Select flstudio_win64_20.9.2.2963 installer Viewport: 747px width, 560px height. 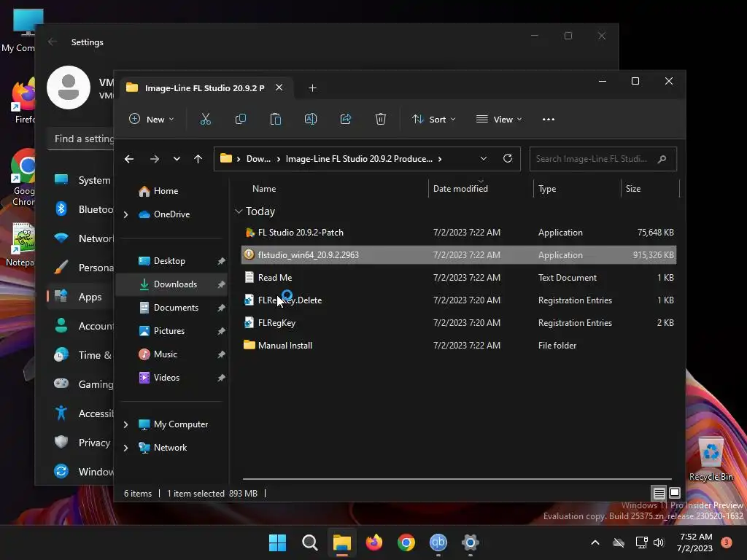point(459,254)
